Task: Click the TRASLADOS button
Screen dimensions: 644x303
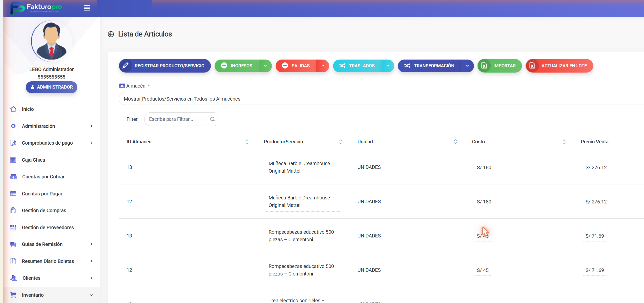Action: (357, 66)
